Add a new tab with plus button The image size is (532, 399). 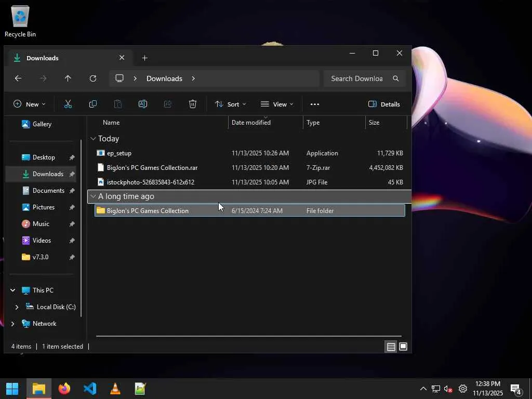coord(145,58)
